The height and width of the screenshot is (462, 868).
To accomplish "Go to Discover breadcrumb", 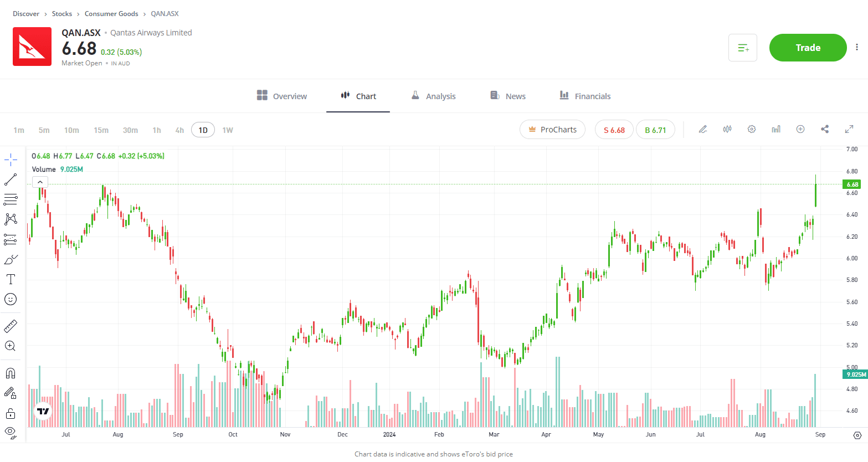I will pos(26,14).
